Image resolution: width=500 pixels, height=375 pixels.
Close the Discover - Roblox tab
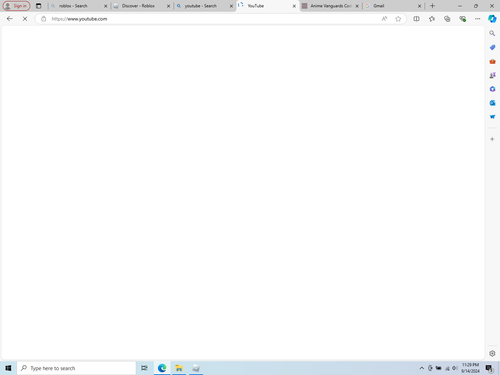168,6
